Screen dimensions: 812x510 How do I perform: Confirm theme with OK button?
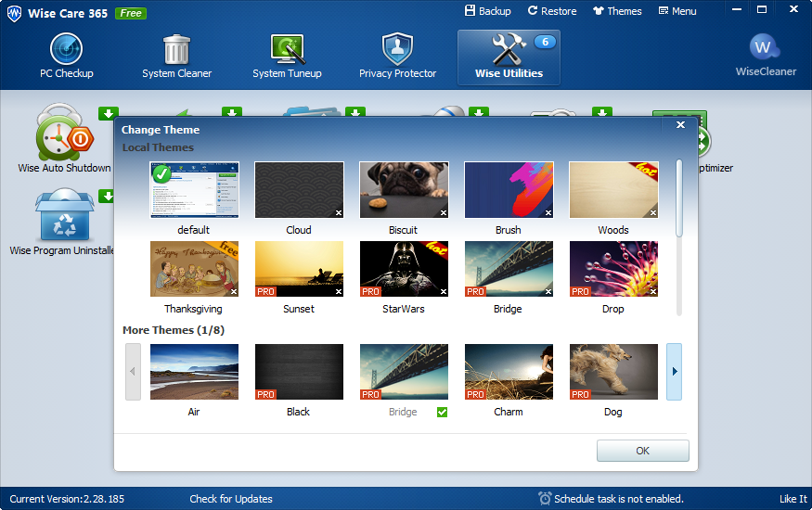point(643,451)
